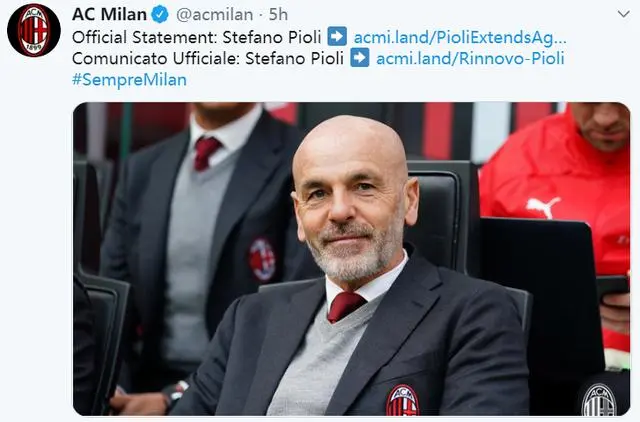Open the @acmilan handle link
Screen dimensions: 640x422
pos(215,15)
